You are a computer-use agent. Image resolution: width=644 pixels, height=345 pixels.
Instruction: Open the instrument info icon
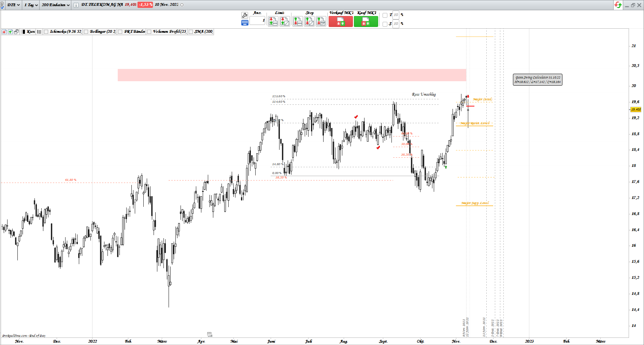pyautogui.click(x=76, y=5)
